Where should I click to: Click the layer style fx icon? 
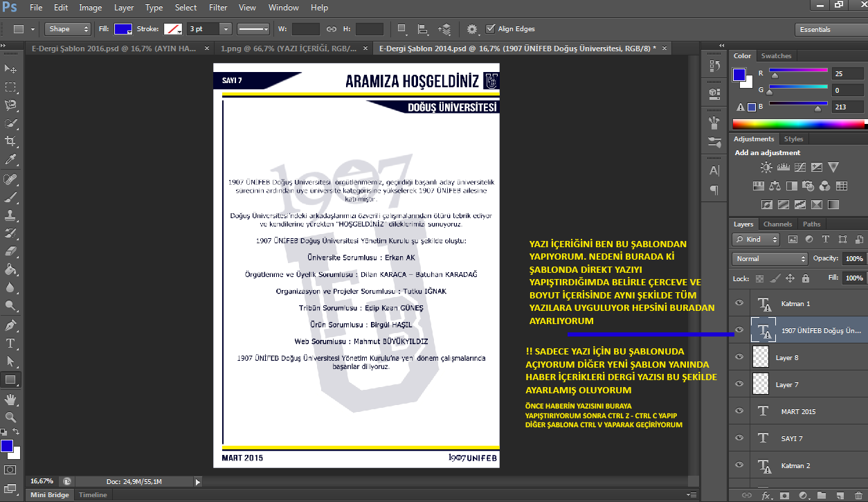766,496
